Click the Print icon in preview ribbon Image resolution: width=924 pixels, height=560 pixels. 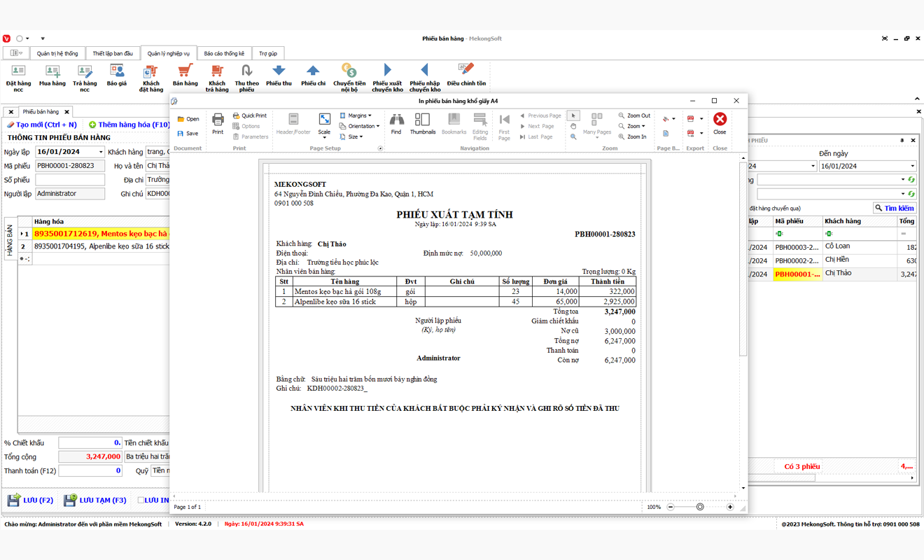[x=218, y=123]
